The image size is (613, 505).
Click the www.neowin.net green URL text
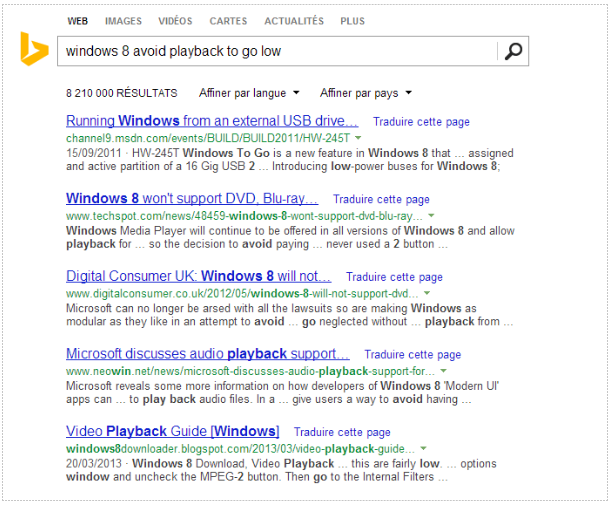250,371
